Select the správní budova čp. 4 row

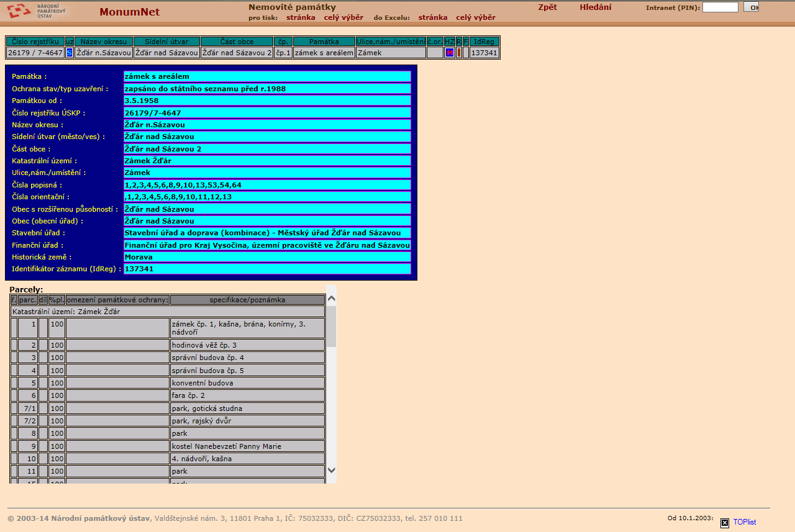coord(168,358)
